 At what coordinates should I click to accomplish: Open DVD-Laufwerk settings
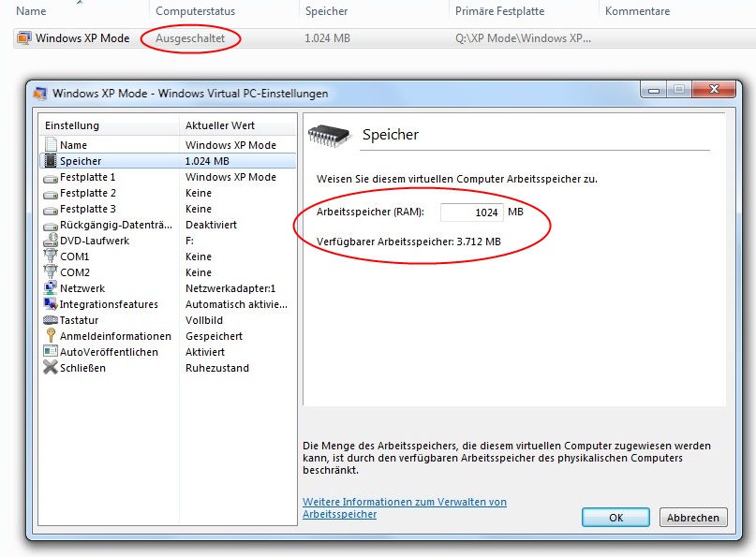point(168,241)
